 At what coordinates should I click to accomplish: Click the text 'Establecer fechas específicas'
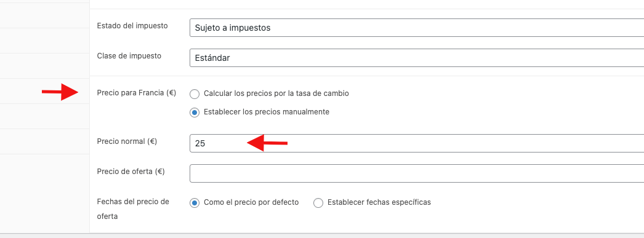tap(379, 202)
